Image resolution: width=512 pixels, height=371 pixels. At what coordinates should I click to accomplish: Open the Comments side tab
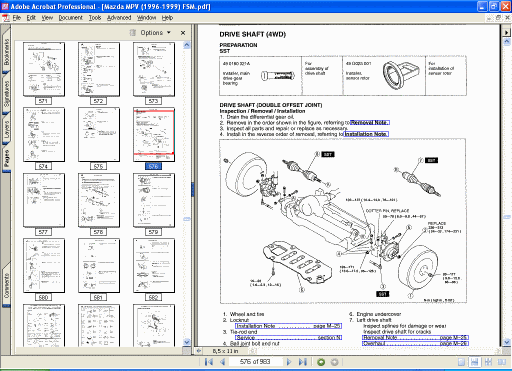point(6,286)
